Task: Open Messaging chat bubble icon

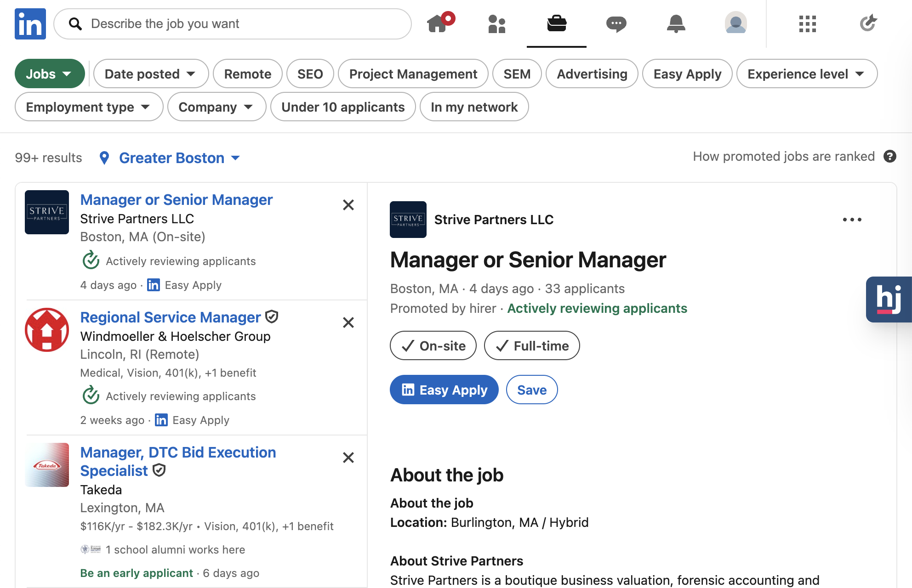Action: pyautogui.click(x=616, y=23)
